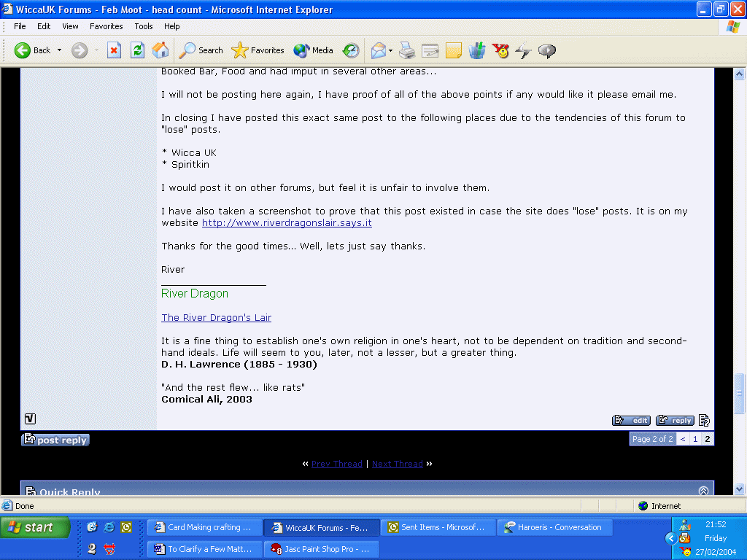747x560 pixels.
Task: Open the Tools menu
Action: click(x=144, y=26)
